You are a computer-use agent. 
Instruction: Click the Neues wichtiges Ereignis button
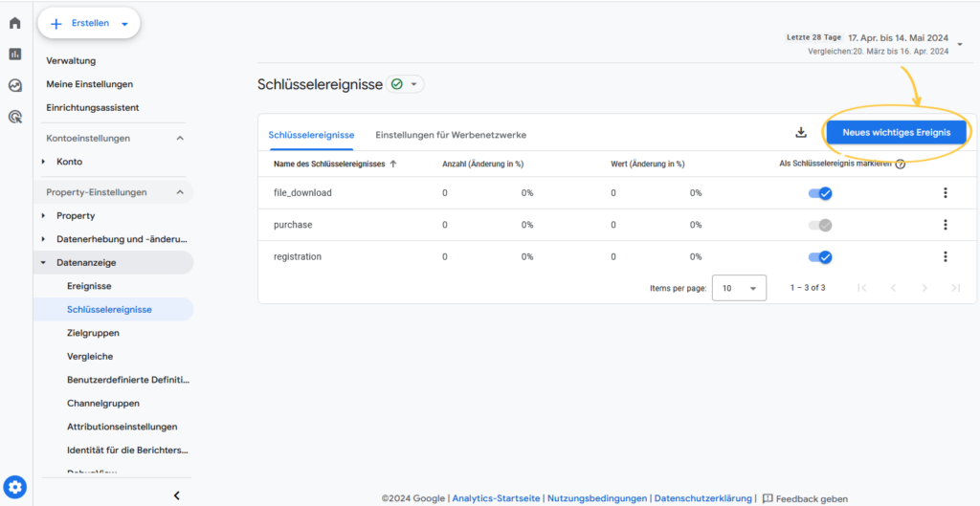point(896,133)
